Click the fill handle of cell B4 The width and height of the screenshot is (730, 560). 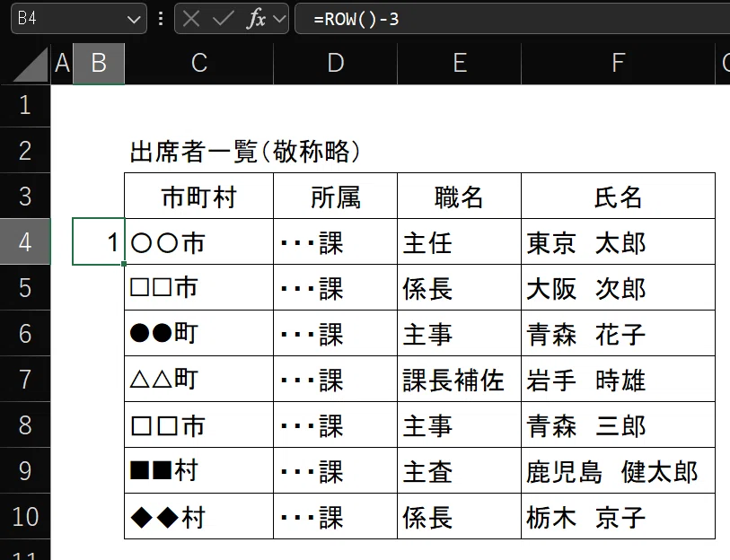point(123,264)
